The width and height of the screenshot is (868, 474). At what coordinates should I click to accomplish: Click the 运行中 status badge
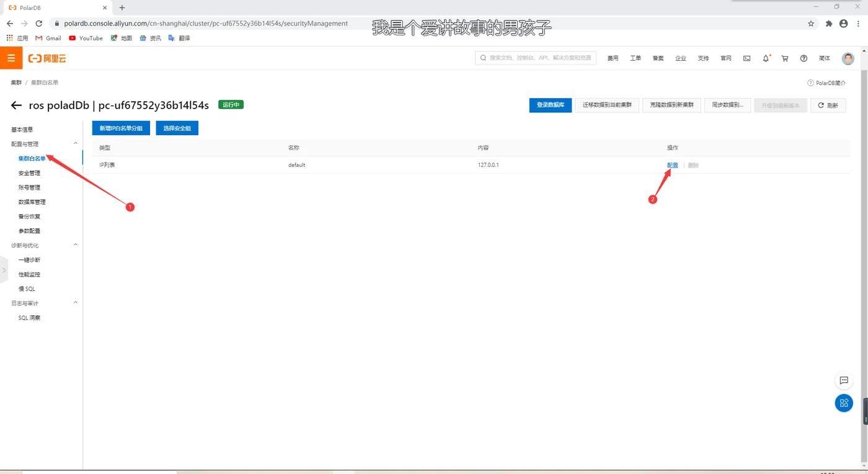tap(231, 105)
